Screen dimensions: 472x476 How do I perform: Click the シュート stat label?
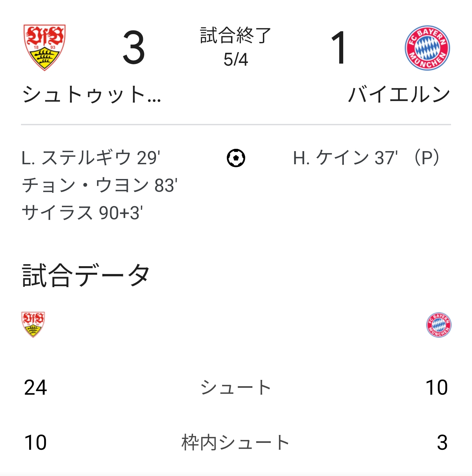(236, 387)
